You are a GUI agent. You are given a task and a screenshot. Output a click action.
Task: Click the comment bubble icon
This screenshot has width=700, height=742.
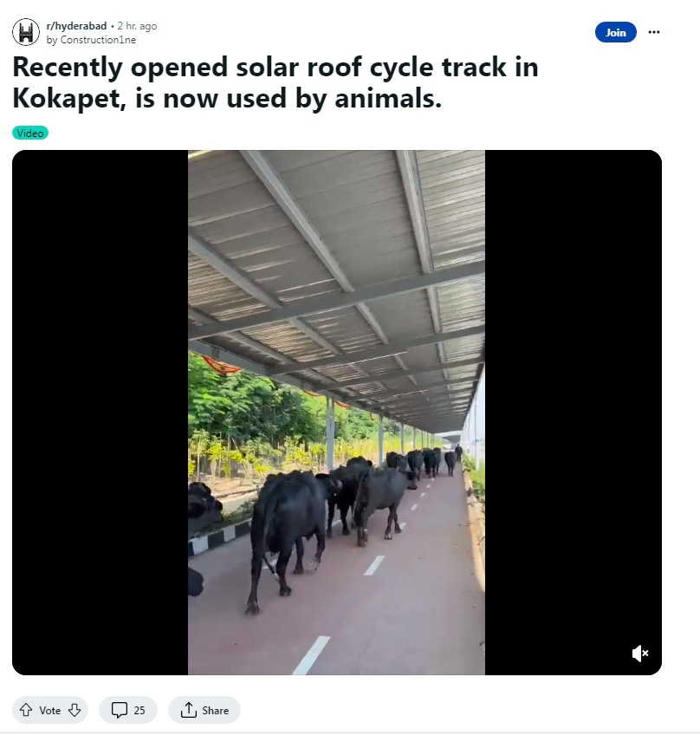pos(120,710)
